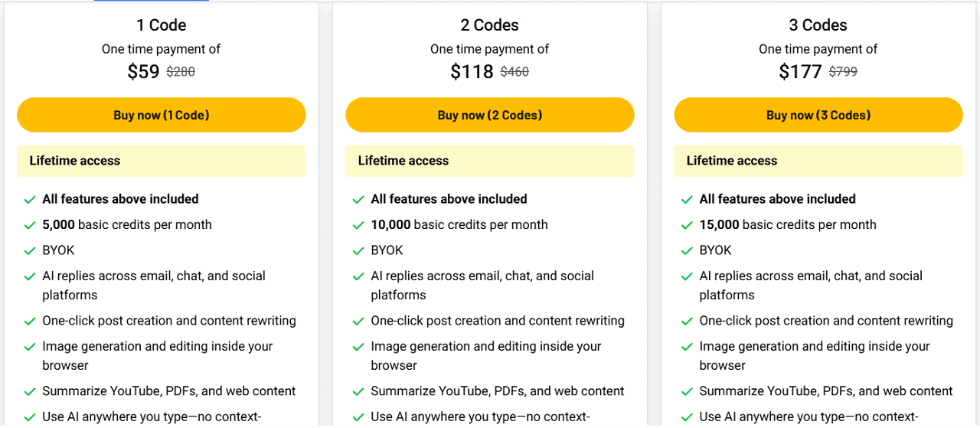Click Buy now (2 Codes) button
Screen dimensions: 980x428
490,116
